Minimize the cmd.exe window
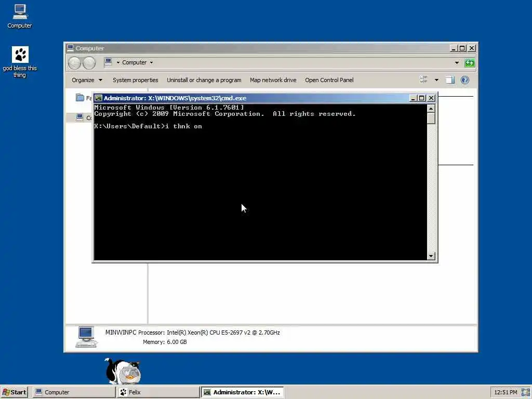Screen dimensions: 532x399 (x=413, y=98)
